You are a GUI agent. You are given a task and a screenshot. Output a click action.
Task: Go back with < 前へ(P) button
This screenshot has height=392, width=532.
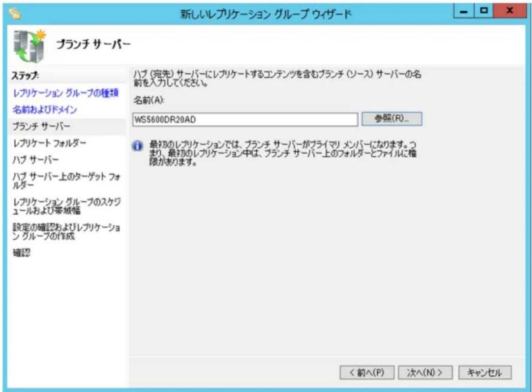click(x=367, y=372)
